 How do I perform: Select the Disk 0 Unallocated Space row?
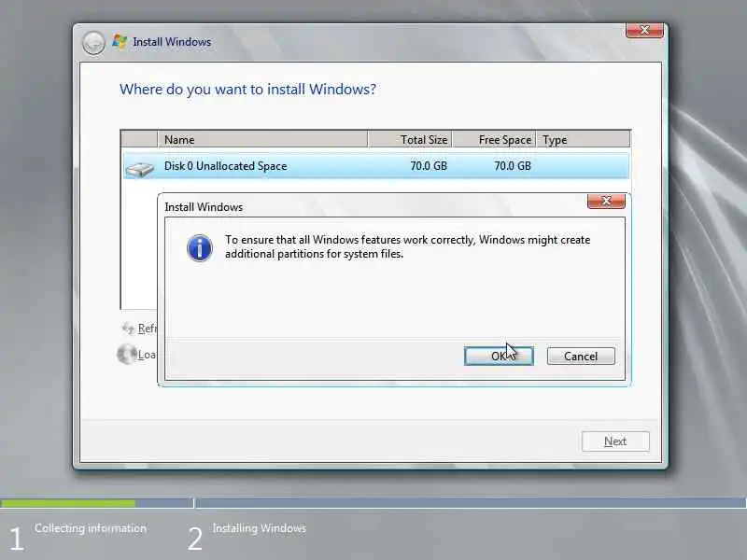pos(376,166)
